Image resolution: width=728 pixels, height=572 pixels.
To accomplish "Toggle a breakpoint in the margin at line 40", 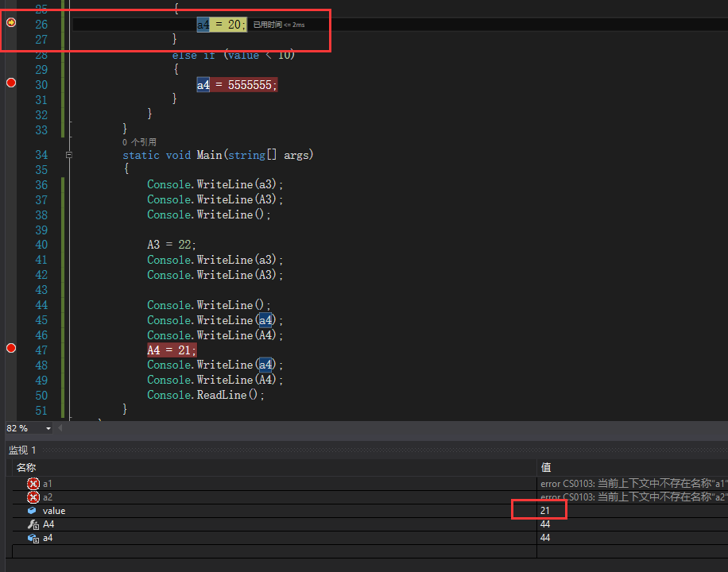I will coord(10,245).
